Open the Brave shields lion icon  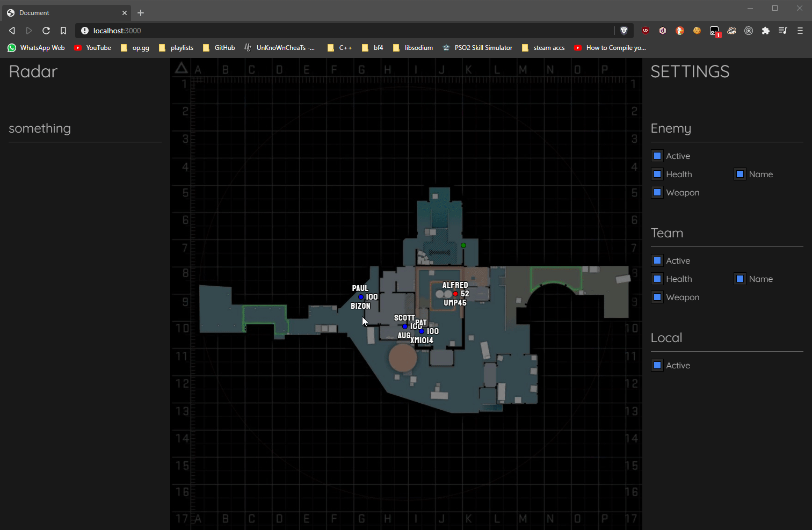point(624,31)
